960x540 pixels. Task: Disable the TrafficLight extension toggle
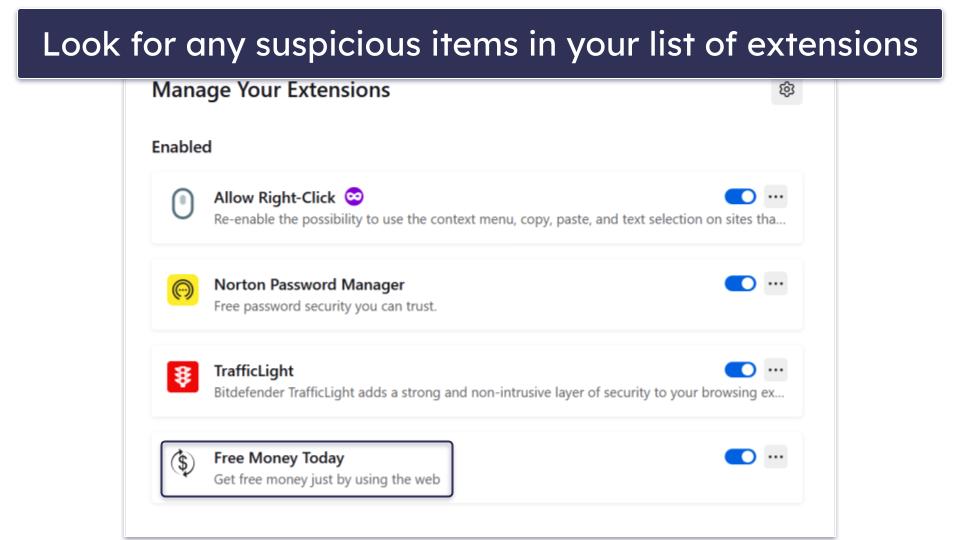(740, 370)
